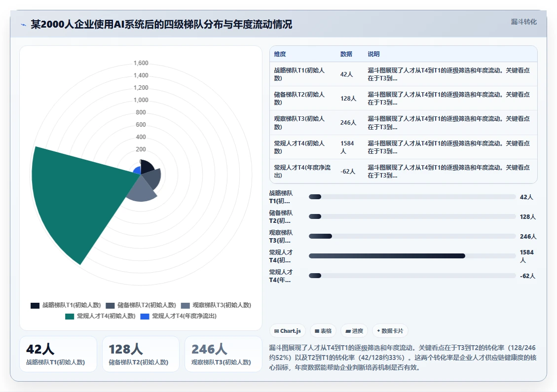Click the description paragraph about 转化率
557x392 pixels.
403,357
